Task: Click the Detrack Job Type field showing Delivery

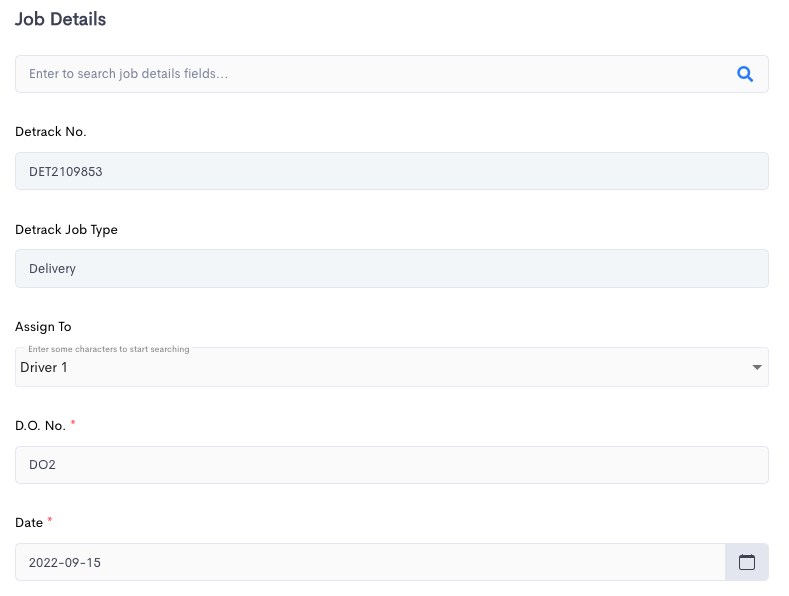Action: pyautogui.click(x=391, y=269)
